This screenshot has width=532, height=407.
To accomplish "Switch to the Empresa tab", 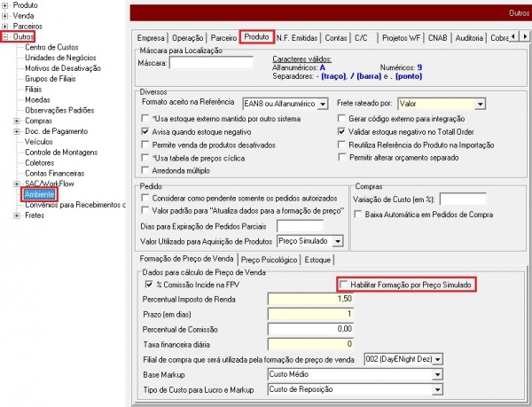I will (152, 38).
